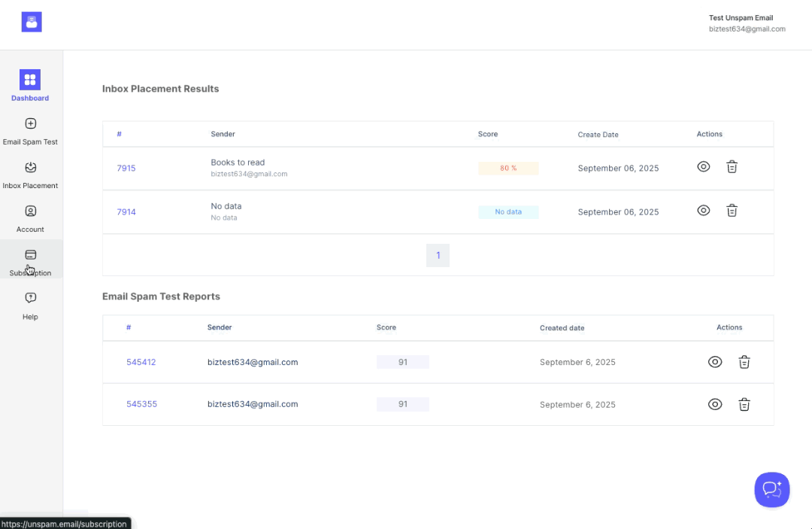
Task: Go to Email Spam Test label in sidebar
Action: pos(30,142)
